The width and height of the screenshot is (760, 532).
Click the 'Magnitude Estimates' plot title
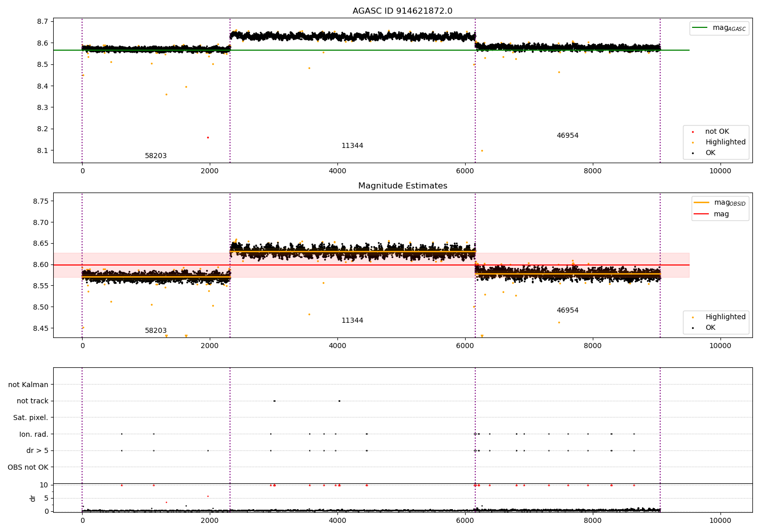coord(402,186)
